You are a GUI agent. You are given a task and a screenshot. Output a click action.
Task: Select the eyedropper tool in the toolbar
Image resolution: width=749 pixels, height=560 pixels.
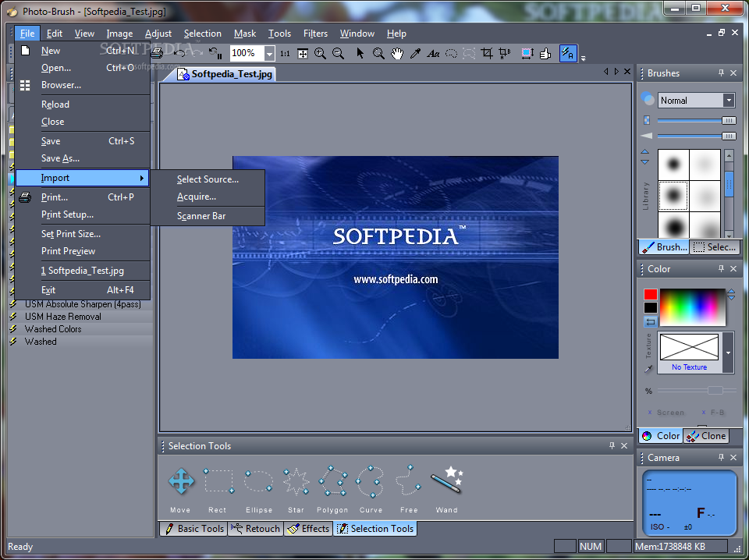click(x=415, y=53)
